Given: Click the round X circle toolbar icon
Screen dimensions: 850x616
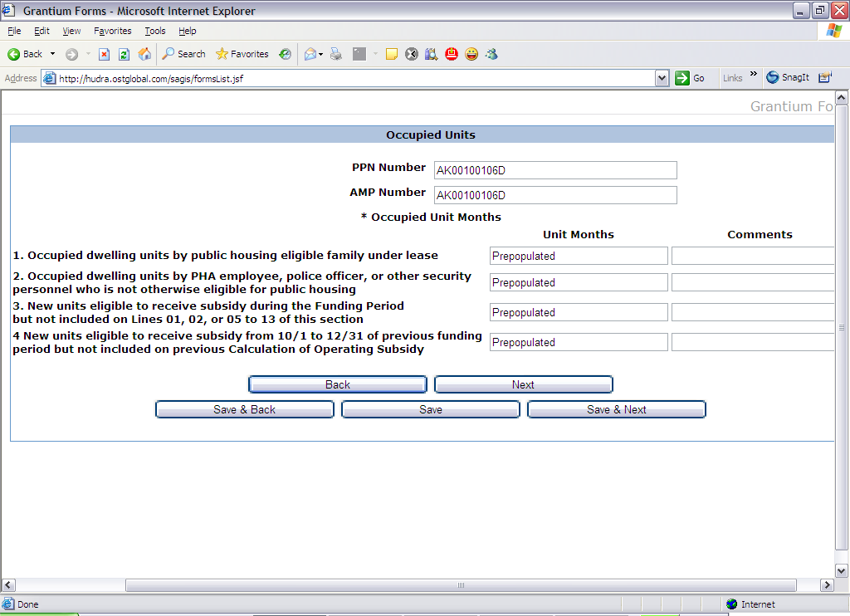Looking at the screenshot, I should click(412, 54).
